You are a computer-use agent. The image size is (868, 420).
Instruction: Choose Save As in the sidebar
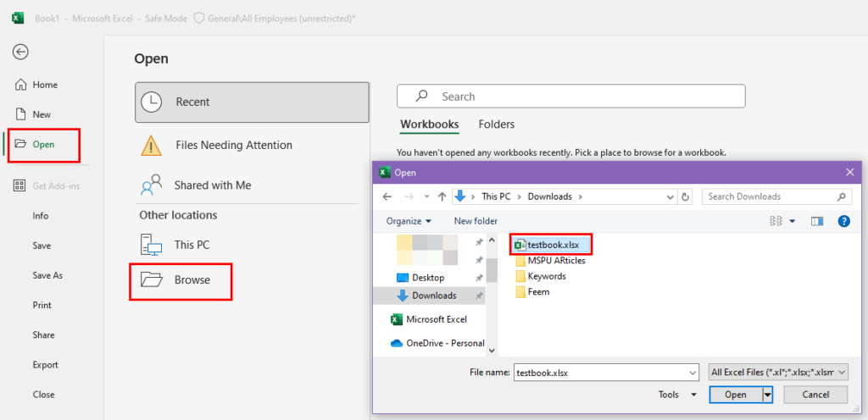pyautogui.click(x=47, y=275)
